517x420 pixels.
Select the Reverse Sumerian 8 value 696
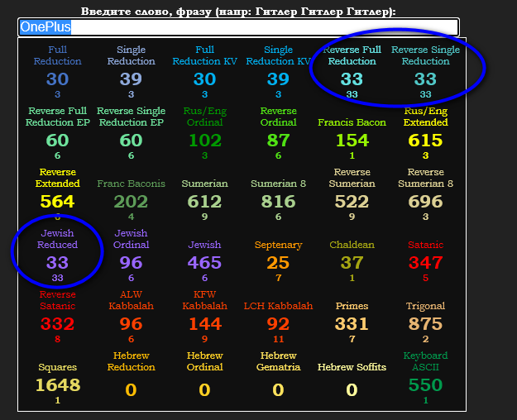pos(425,202)
